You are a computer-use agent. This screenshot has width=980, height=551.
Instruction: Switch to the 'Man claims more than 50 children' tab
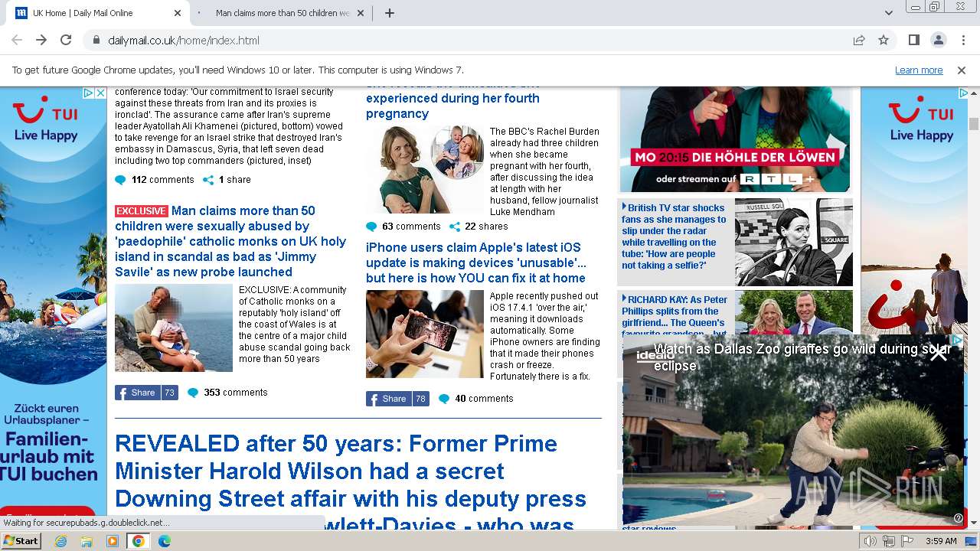283,13
